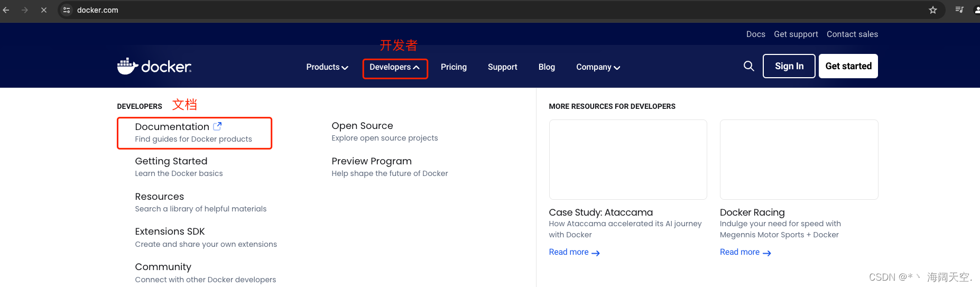Click 'Connect with other Docker developers' text
This screenshot has height=287, width=980.
click(x=205, y=280)
